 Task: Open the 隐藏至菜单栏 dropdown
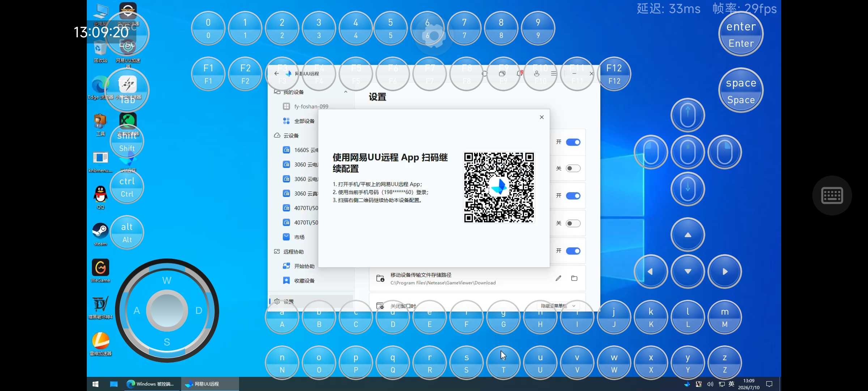tap(558, 306)
